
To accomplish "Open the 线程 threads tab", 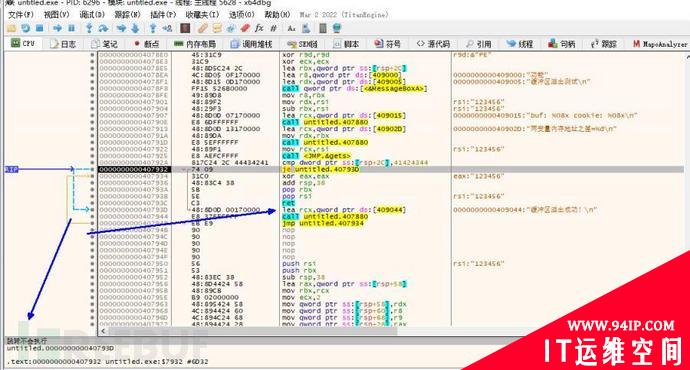I will coord(520,44).
